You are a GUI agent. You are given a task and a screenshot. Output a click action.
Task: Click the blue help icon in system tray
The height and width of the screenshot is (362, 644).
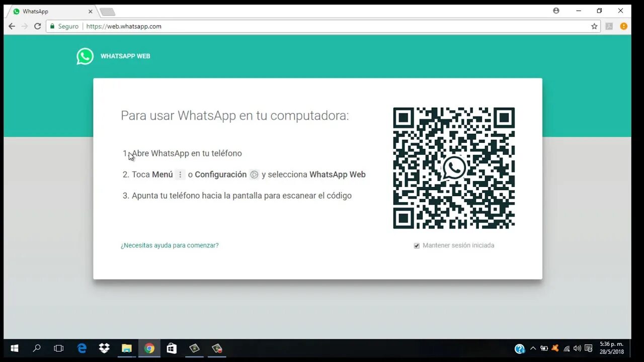[520, 348]
